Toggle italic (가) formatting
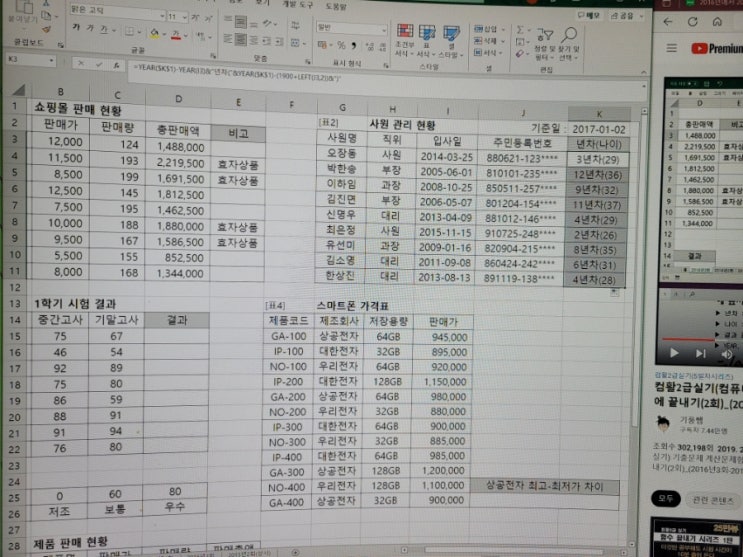Image resolution: width=743 pixels, height=557 pixels. tap(90, 28)
